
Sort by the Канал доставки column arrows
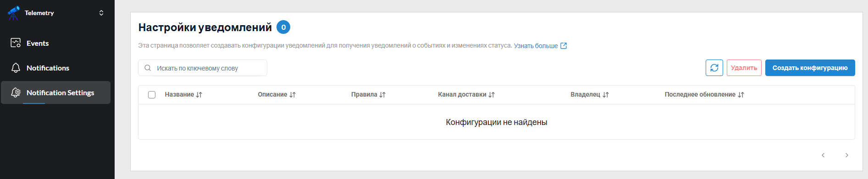(492, 95)
